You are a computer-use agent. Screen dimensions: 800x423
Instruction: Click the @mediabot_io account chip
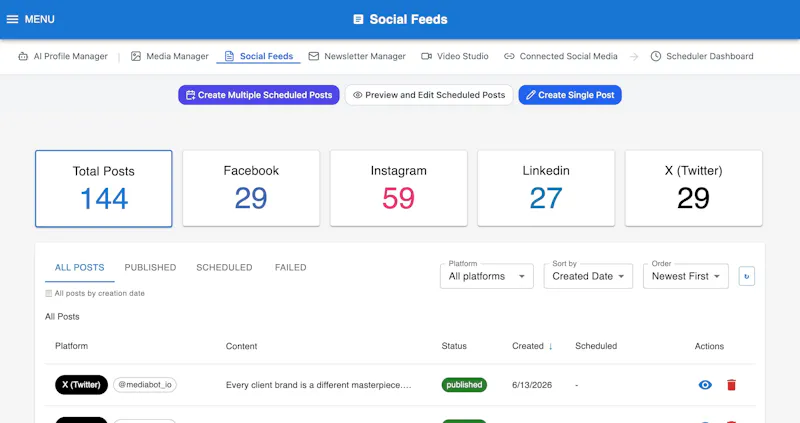tap(145, 385)
